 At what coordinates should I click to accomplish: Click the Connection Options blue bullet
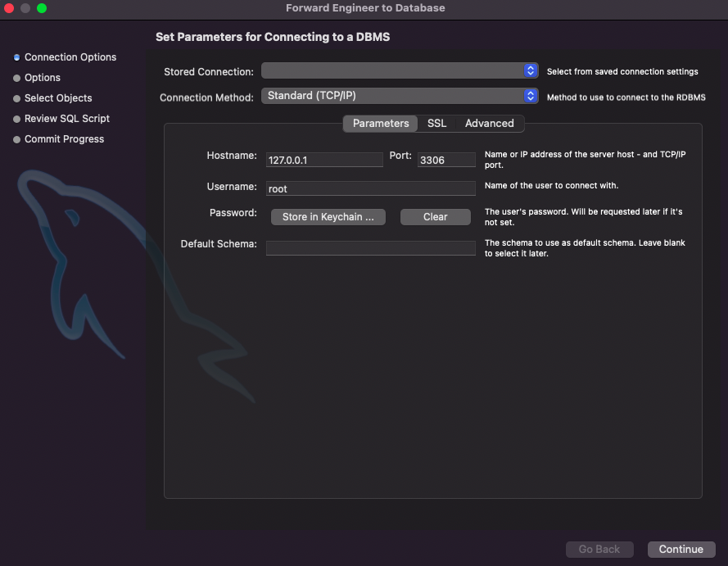click(16, 57)
